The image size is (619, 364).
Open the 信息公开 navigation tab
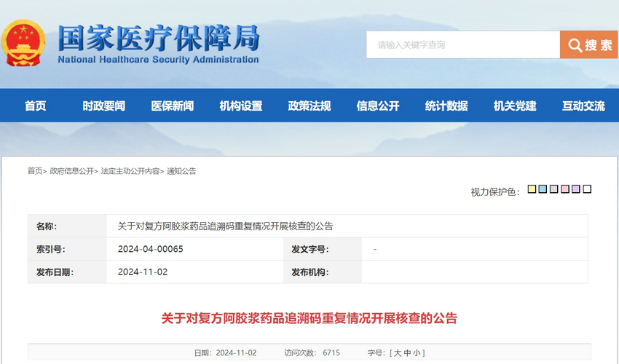coord(378,106)
